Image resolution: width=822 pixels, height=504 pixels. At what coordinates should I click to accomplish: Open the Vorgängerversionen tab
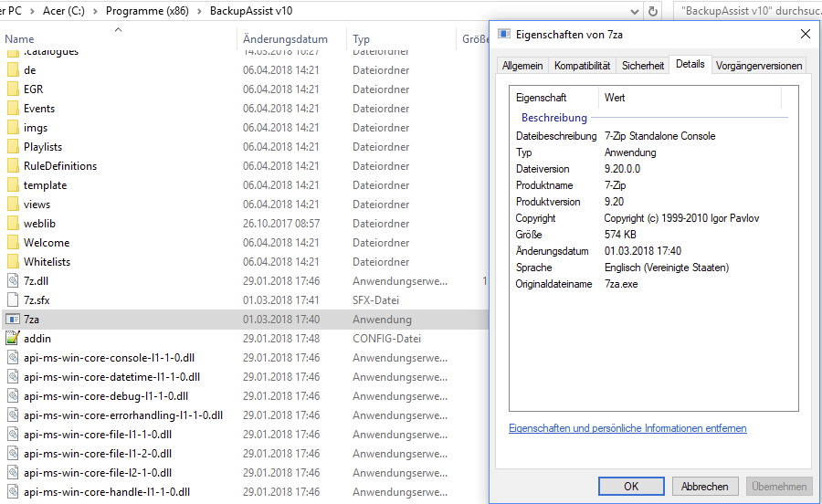click(759, 66)
